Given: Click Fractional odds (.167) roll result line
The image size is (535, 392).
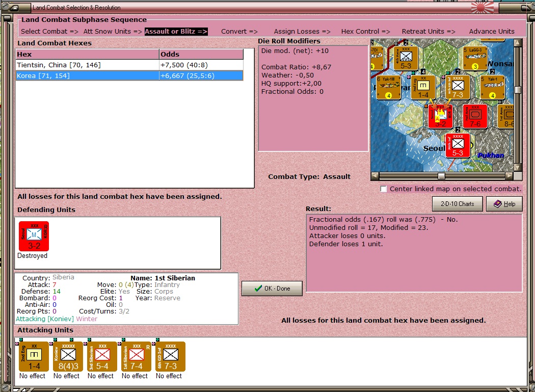Looking at the screenshot, I should [x=384, y=220].
